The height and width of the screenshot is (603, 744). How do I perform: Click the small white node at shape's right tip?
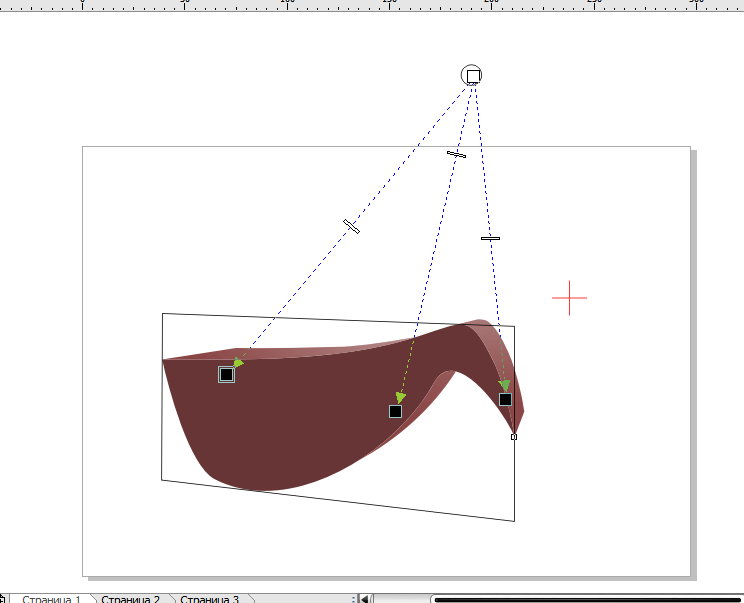(x=514, y=437)
